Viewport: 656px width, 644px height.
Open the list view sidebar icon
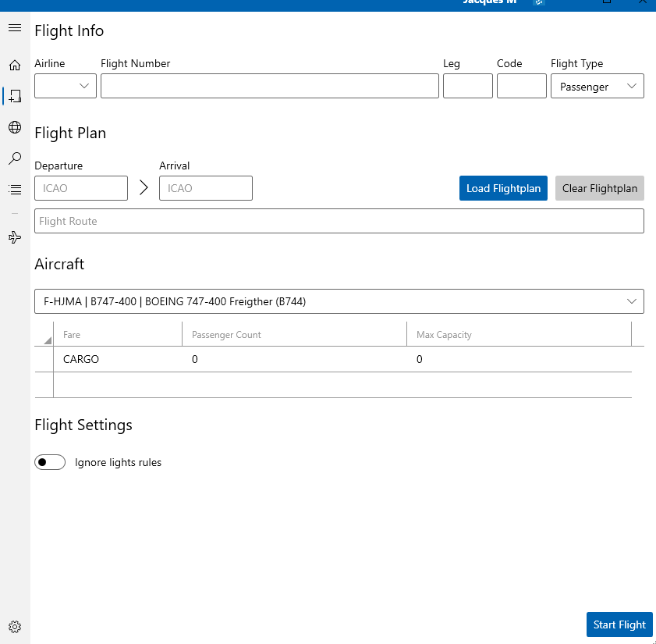click(x=14, y=189)
